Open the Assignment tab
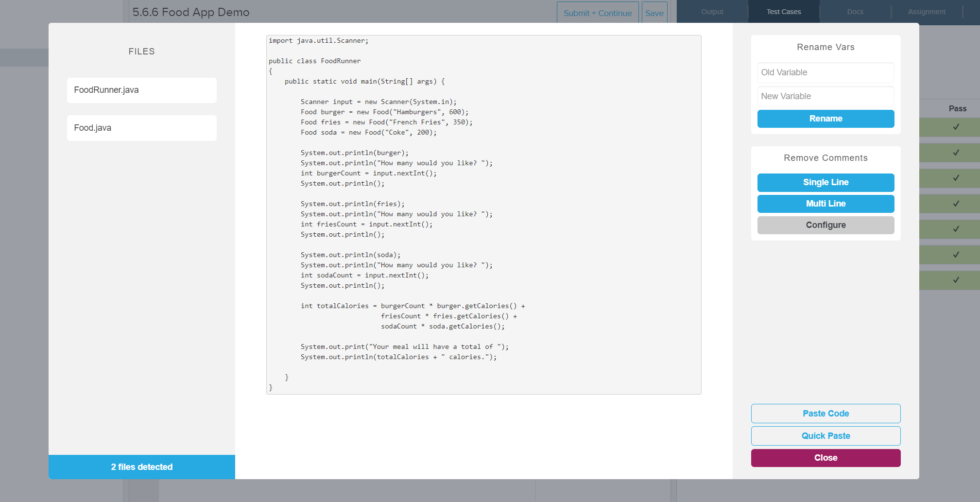 [x=926, y=12]
